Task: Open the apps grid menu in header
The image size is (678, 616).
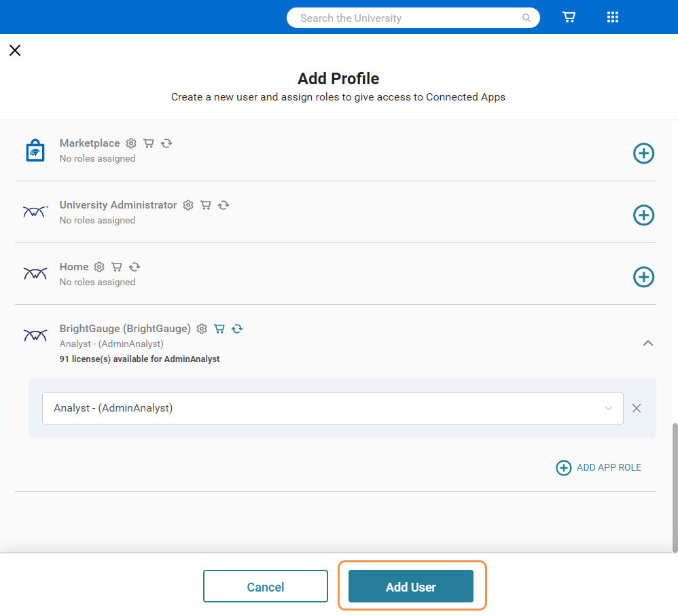Action: [x=612, y=18]
